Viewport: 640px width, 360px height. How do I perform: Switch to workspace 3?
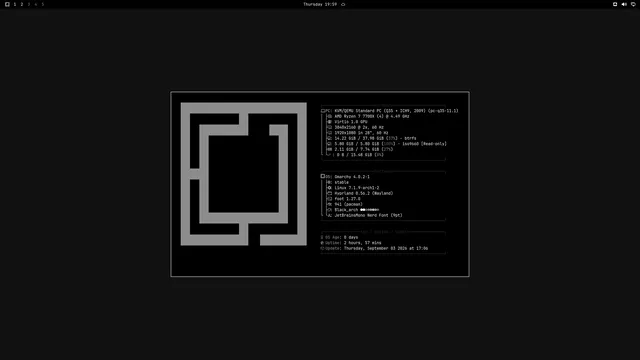point(29,4)
